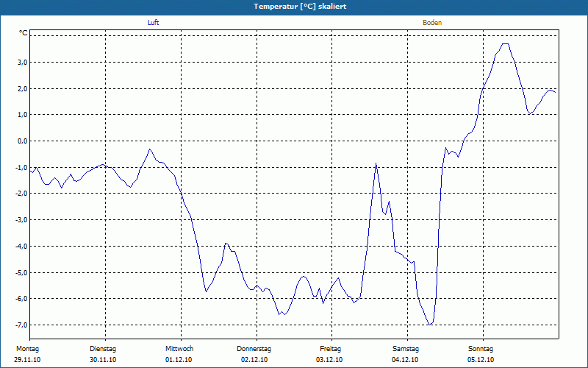Click the 'Samstag' day label
Screen dimensions: 588x368
[x=406, y=349]
